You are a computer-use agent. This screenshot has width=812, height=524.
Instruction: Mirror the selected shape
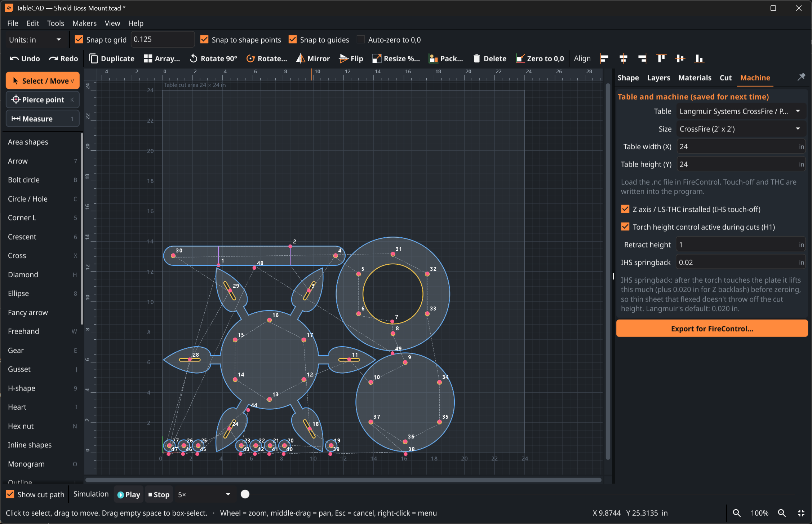tap(313, 58)
